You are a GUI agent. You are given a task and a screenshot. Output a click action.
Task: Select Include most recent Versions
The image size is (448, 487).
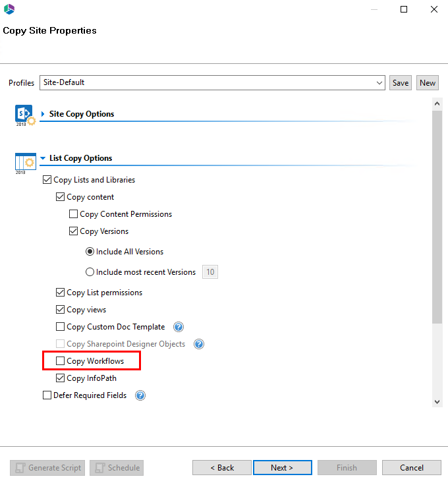tap(90, 272)
